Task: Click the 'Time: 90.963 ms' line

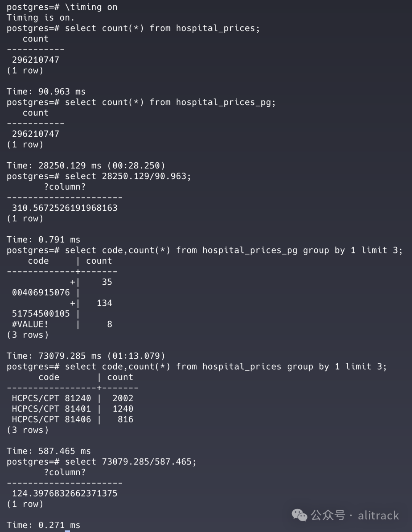Action: pos(46,91)
